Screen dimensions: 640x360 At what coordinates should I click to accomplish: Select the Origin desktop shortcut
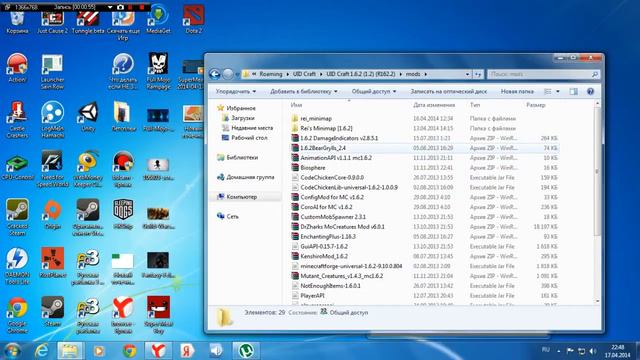[52, 215]
